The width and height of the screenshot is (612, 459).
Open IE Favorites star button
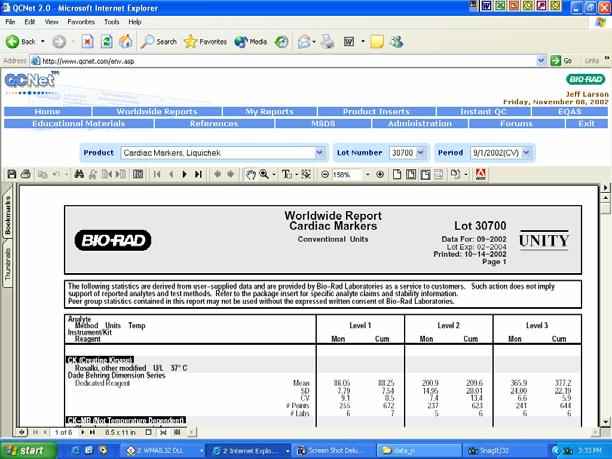(205, 41)
